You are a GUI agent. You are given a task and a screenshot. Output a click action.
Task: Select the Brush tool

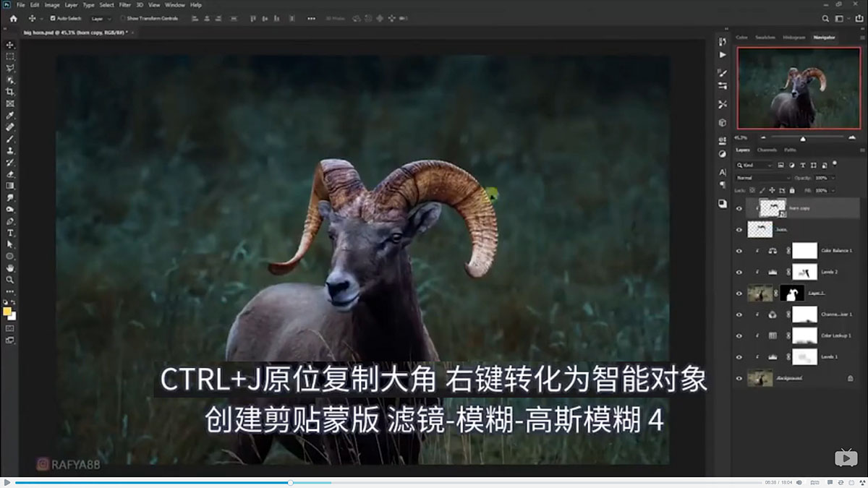(x=10, y=140)
